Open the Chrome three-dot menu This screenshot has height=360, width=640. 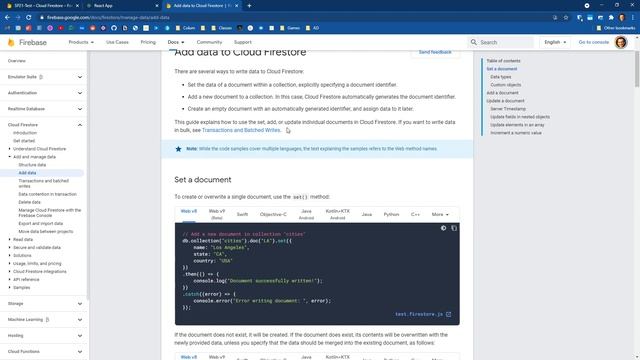[x=633, y=18]
